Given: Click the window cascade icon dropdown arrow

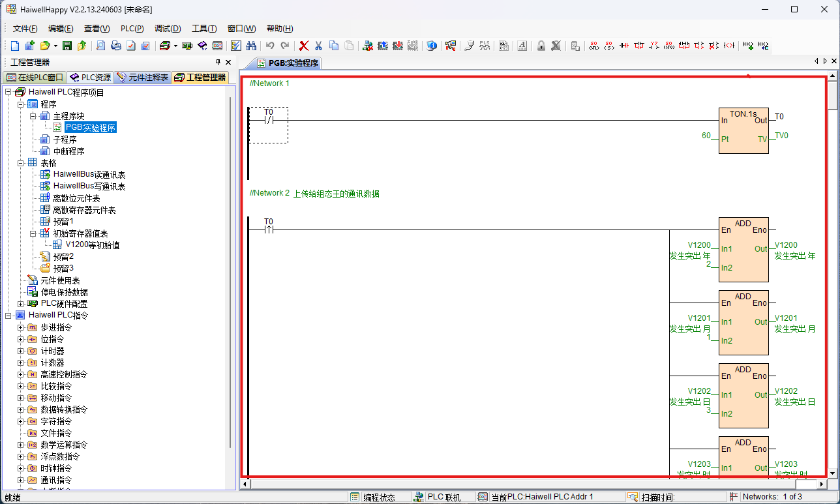Looking at the screenshot, I should [175, 46].
